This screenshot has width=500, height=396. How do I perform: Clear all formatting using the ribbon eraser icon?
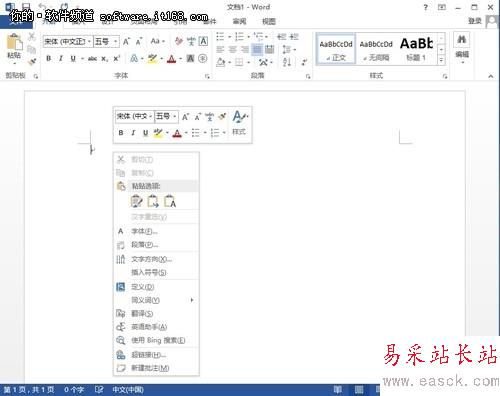(179, 41)
